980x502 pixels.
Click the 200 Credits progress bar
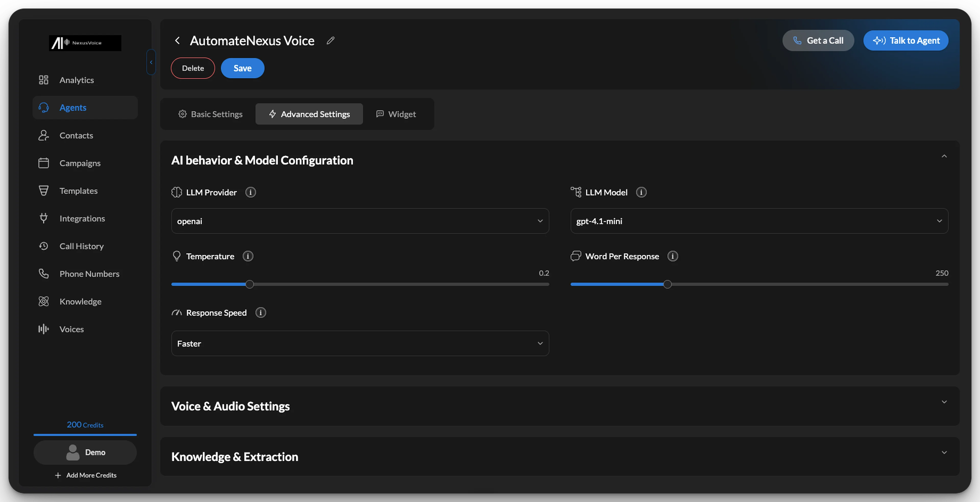pyautogui.click(x=85, y=435)
